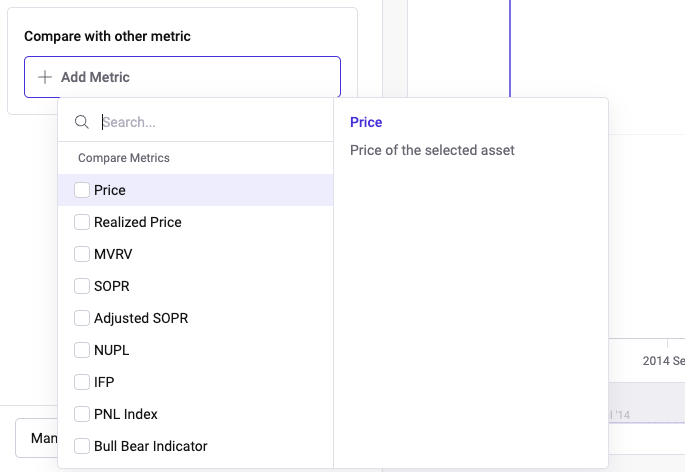Click the purple Price title in description panel
Image resolution: width=685 pixels, height=472 pixels.
[366, 122]
